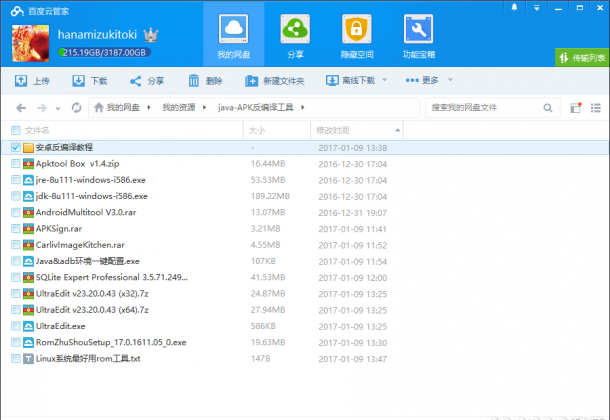Open the title bar dropdown menu icon
The width and height of the screenshot is (610, 420).
(536, 8)
